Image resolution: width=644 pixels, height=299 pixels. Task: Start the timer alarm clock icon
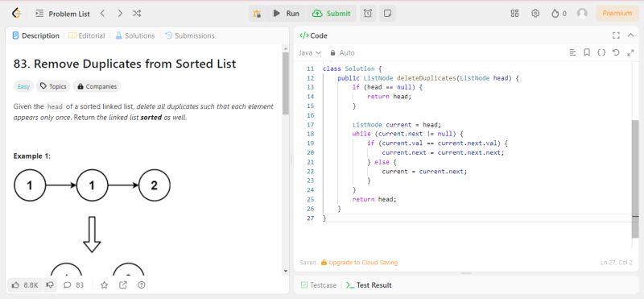(x=368, y=14)
